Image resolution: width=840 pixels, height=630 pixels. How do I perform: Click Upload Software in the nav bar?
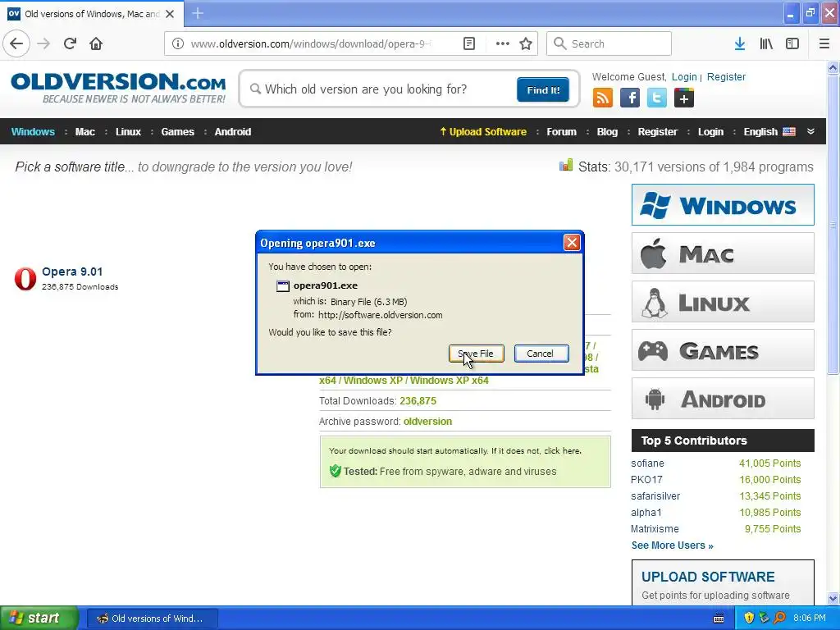(x=482, y=132)
